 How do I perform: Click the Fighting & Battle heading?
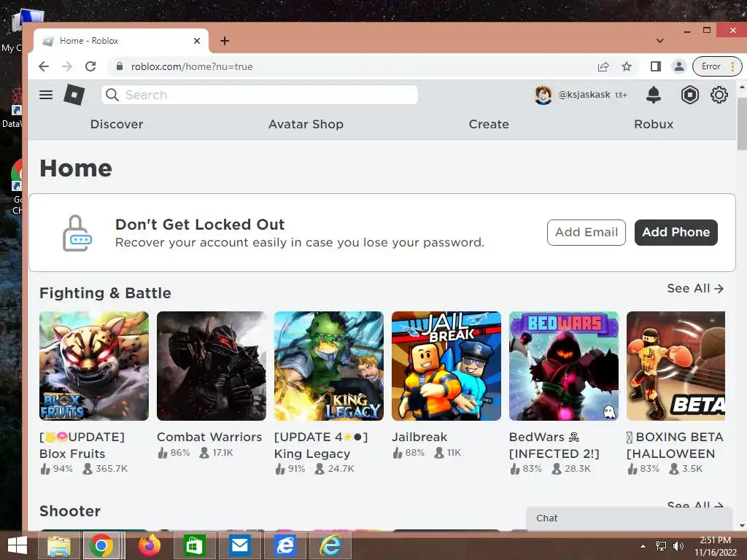(105, 293)
